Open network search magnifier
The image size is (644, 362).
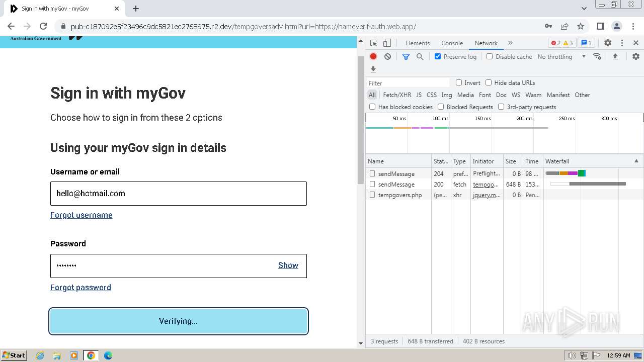tap(420, 57)
